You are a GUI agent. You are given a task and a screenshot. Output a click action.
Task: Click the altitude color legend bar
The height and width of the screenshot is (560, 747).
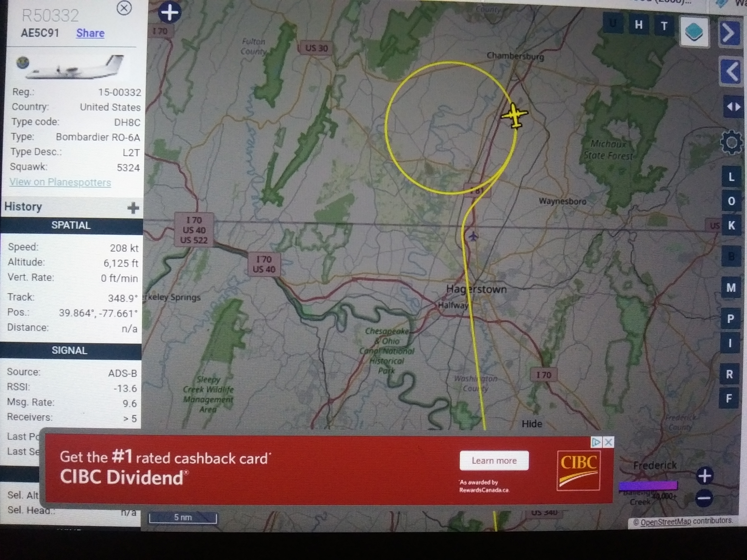coord(648,486)
